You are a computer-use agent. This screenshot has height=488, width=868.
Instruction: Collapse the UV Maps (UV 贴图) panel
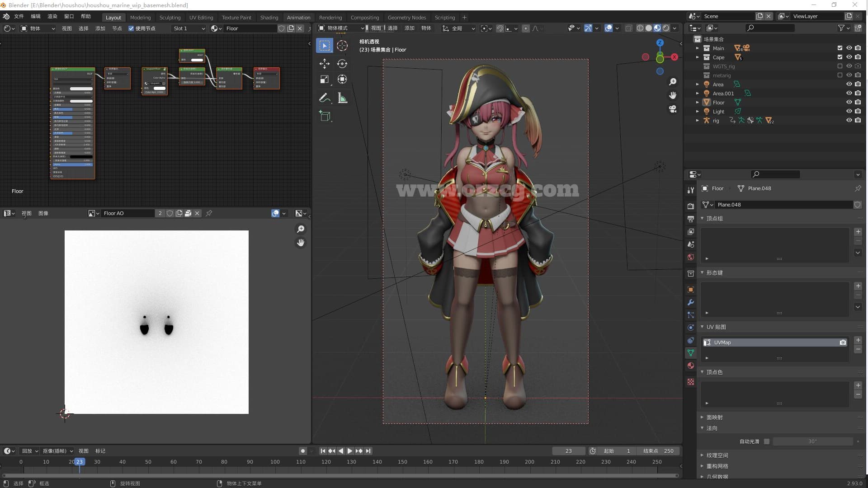click(703, 327)
